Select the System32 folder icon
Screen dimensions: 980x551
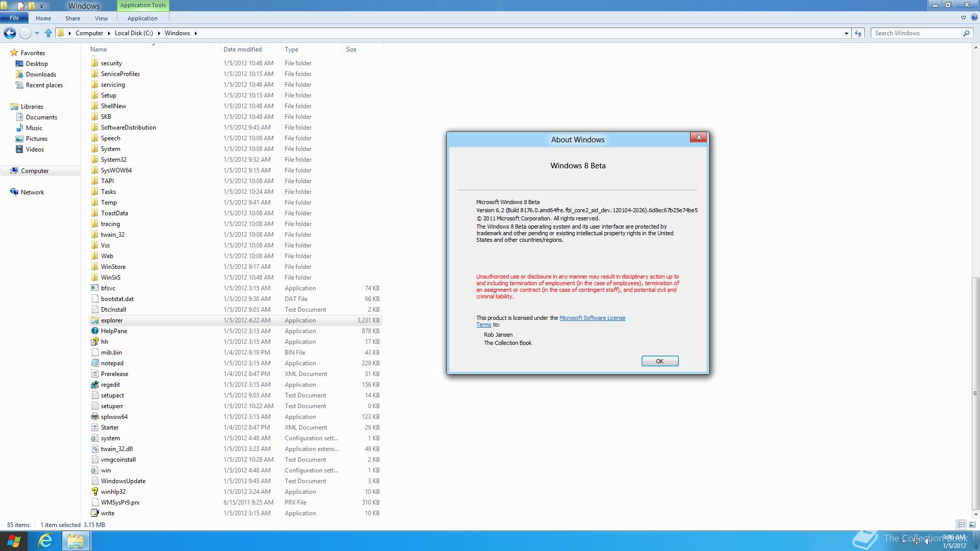(95, 160)
